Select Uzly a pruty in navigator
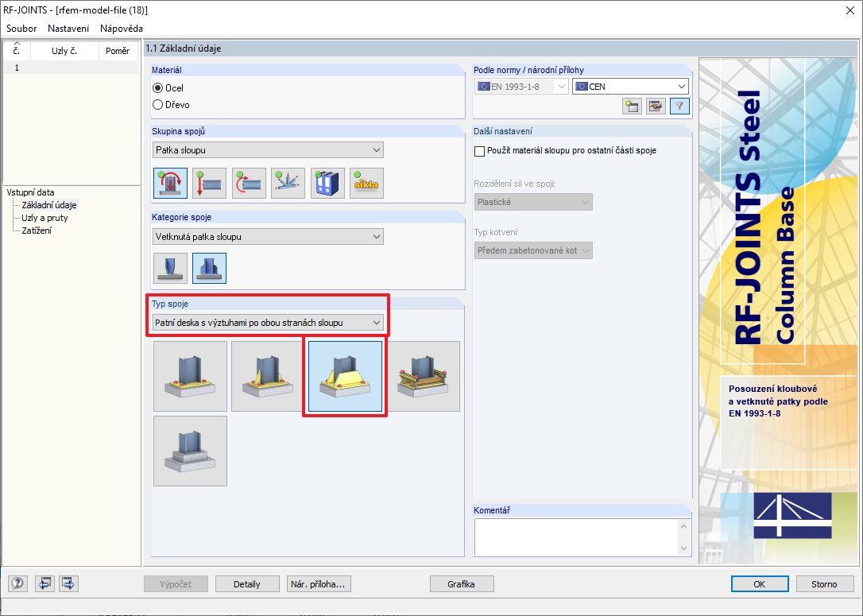The height and width of the screenshot is (616, 863). pos(45,218)
